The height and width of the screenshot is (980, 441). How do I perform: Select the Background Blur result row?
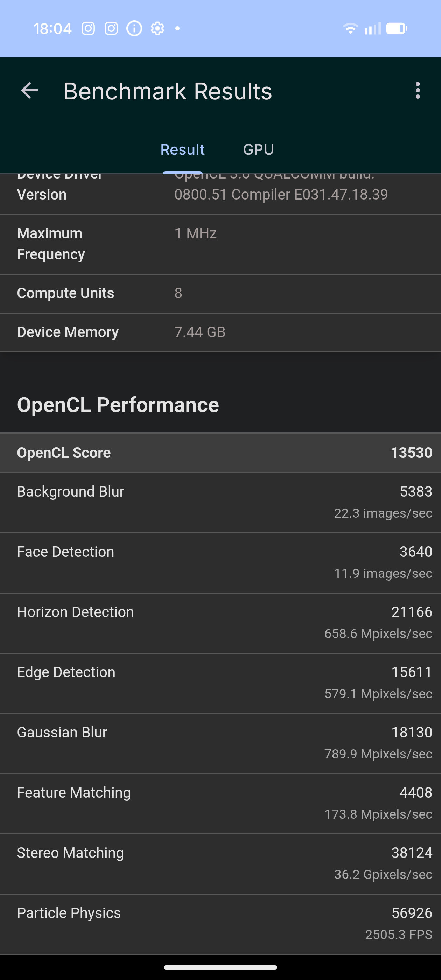pyautogui.click(x=221, y=502)
